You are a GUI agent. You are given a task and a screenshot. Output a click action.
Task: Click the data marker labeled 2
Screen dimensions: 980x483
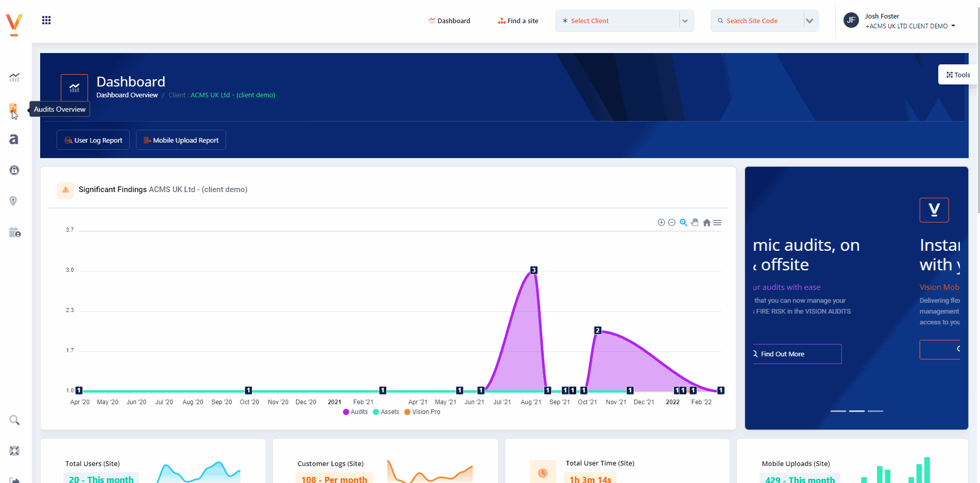point(597,331)
